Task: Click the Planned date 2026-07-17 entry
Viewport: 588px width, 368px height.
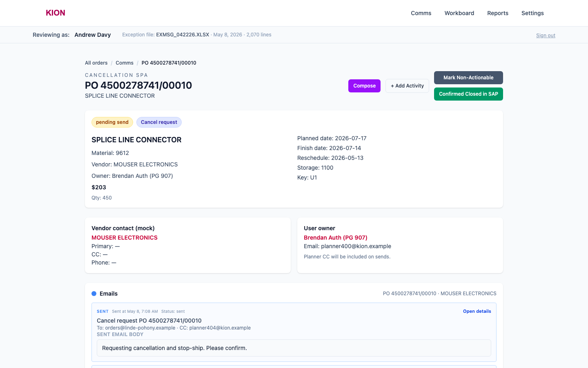Action: (332, 138)
